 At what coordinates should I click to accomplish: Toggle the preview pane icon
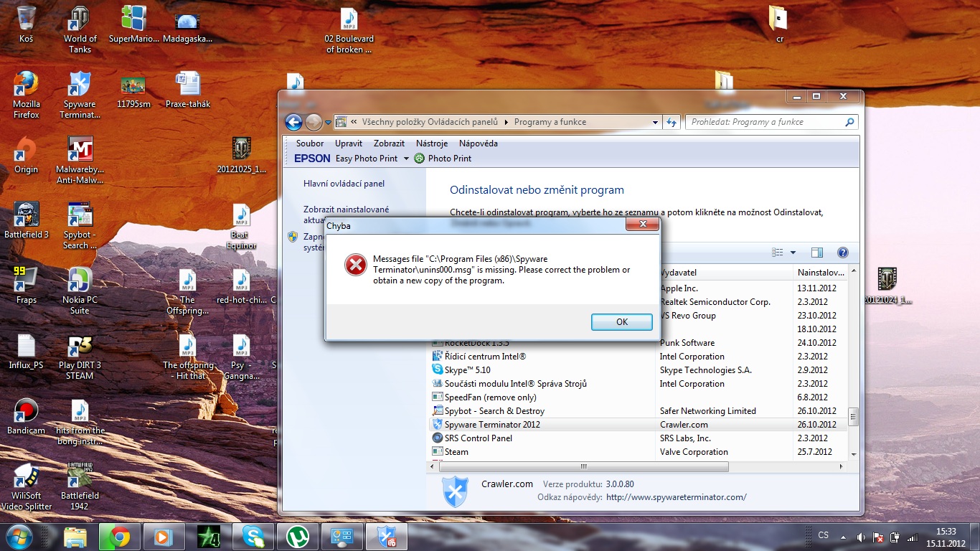click(816, 253)
